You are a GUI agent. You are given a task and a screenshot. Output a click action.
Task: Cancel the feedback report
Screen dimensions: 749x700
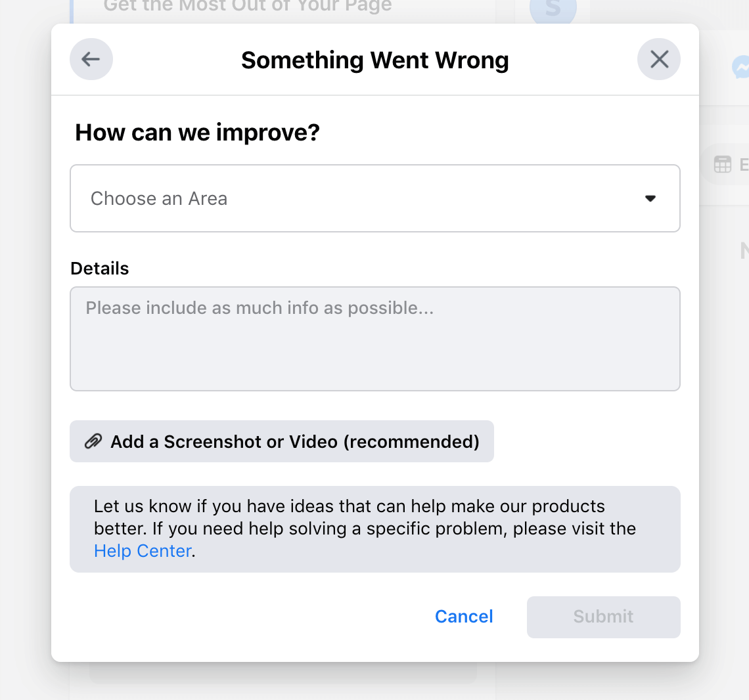click(x=463, y=616)
